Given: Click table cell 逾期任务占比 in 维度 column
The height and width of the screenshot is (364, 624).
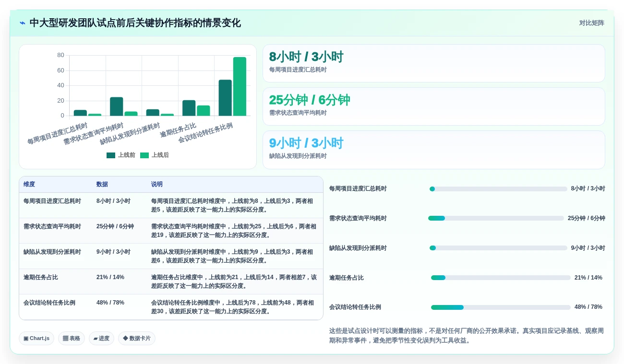Looking at the screenshot, I should click(x=41, y=277).
